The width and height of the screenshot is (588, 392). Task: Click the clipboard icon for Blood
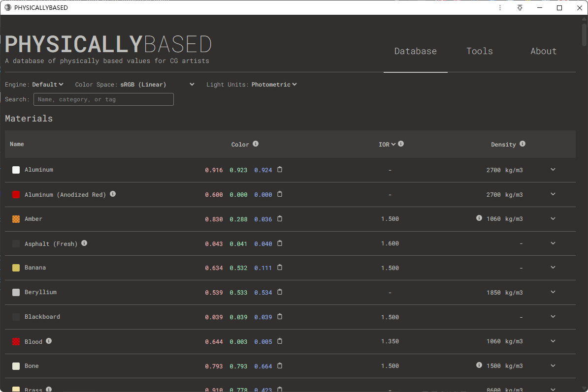coord(280,341)
